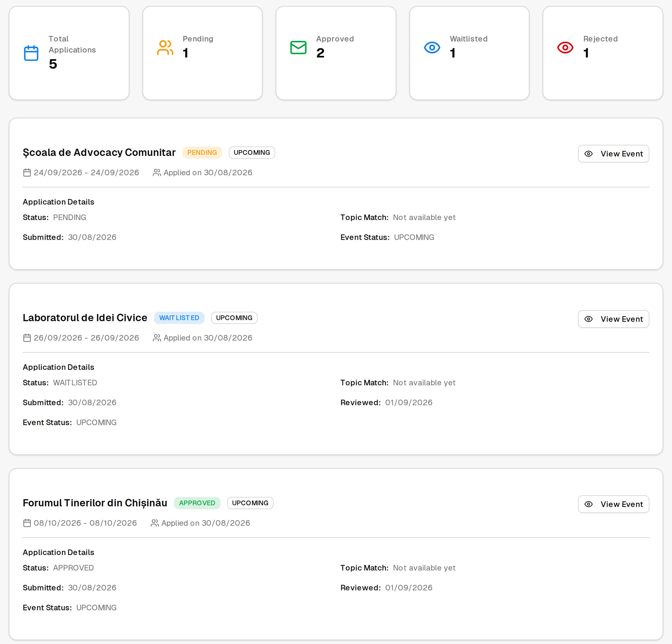Click the calendar icon next to 24/09/2026
Image resolution: width=672 pixels, height=644 pixels.
tap(27, 172)
